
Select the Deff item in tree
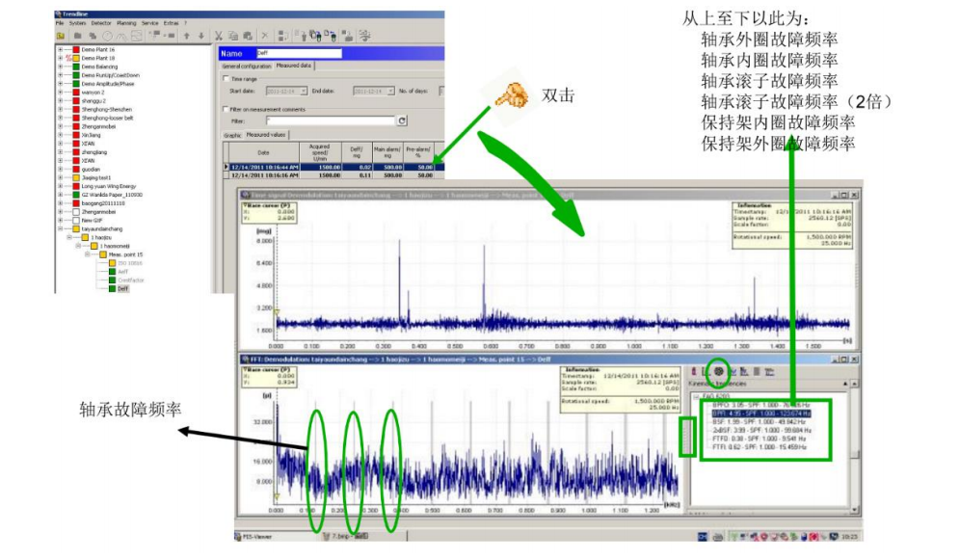coord(122,288)
